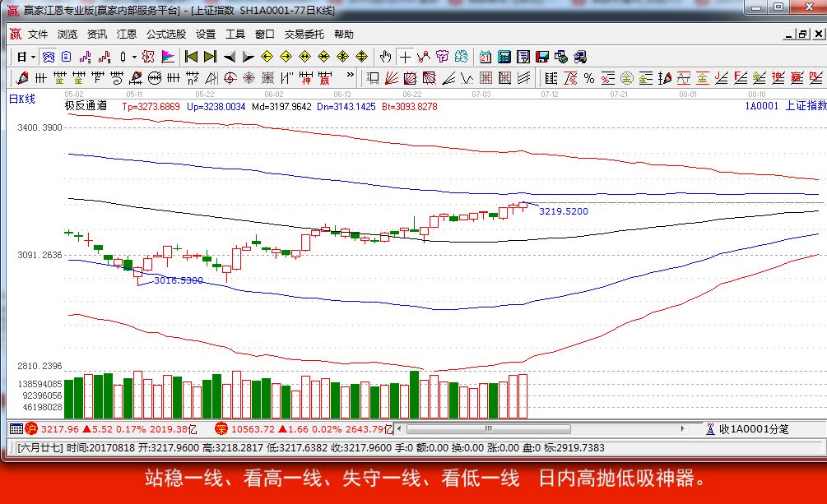827x504 pixels.
Task: Open the 文件 menu
Action: tap(38, 34)
